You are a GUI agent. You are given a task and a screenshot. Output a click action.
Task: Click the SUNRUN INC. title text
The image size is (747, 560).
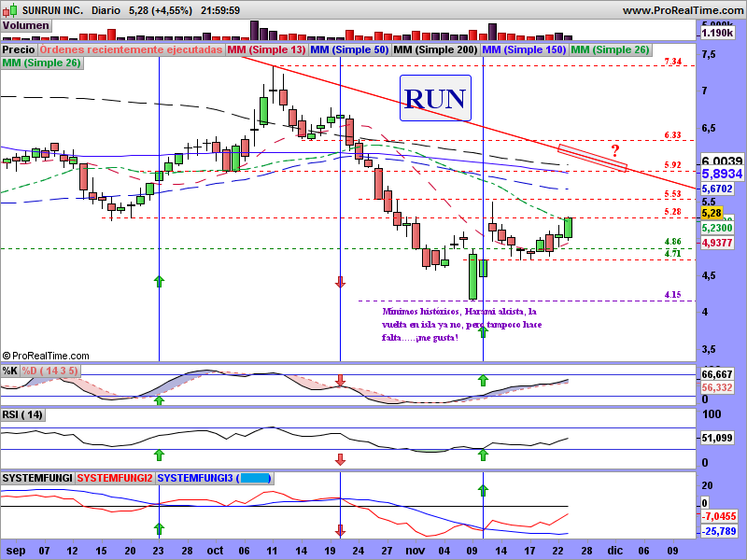click(52, 10)
